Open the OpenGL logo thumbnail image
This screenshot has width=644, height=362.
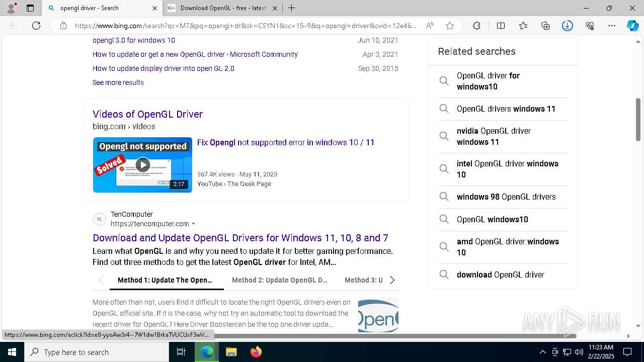(x=378, y=315)
